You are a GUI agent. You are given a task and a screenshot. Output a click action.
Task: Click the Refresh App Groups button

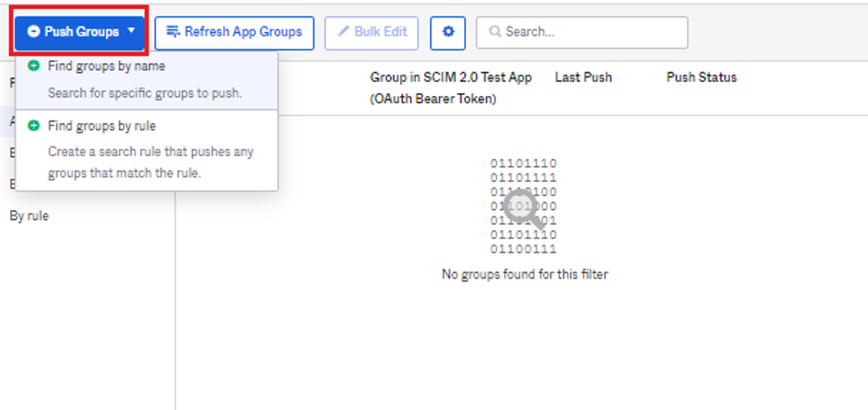point(235,32)
